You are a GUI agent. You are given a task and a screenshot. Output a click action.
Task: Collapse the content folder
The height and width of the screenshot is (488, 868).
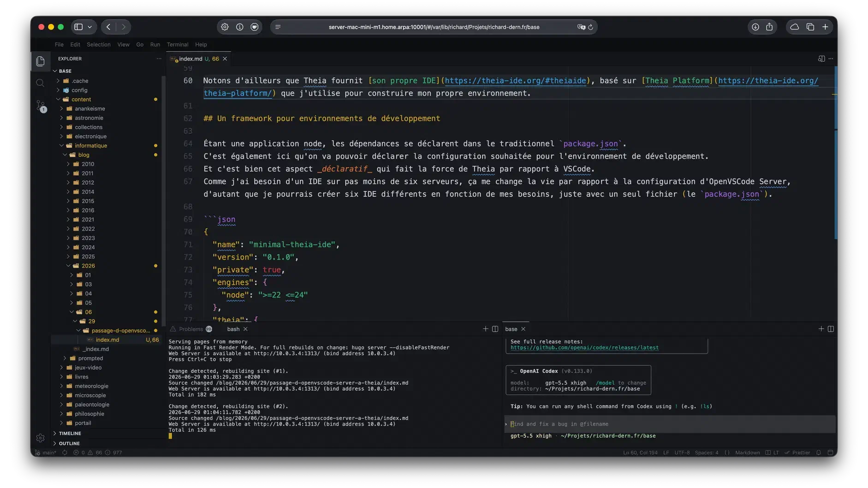click(x=81, y=99)
